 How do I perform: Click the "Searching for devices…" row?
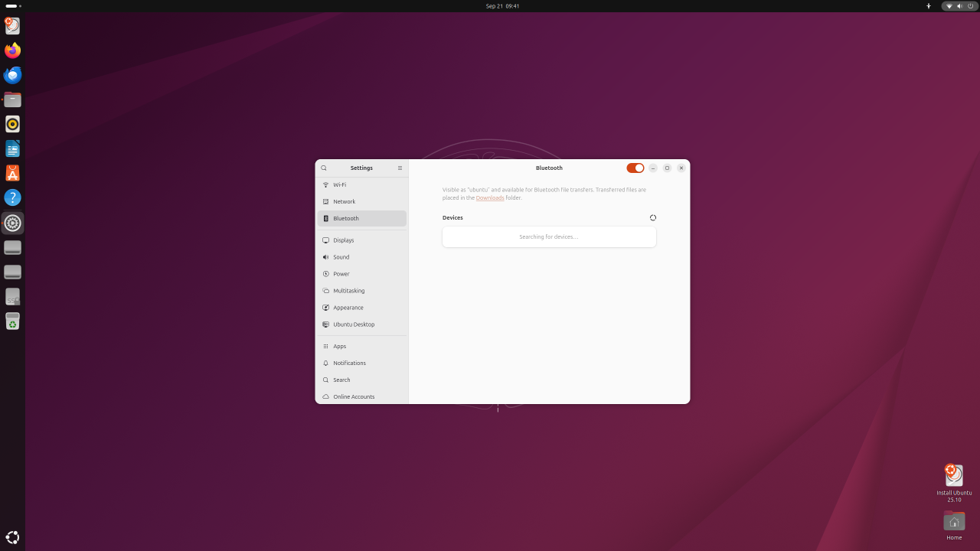pos(549,236)
